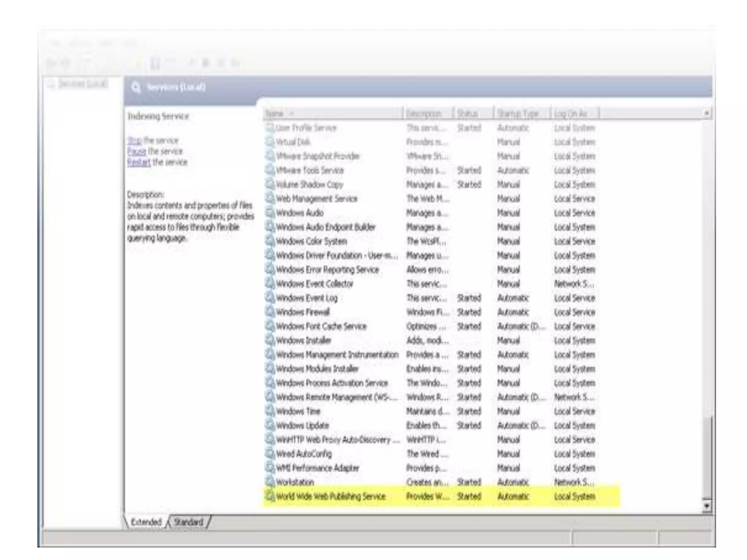The height and width of the screenshot is (560, 747).
Task: Switch to the Standard tab
Action: pyautogui.click(x=188, y=522)
